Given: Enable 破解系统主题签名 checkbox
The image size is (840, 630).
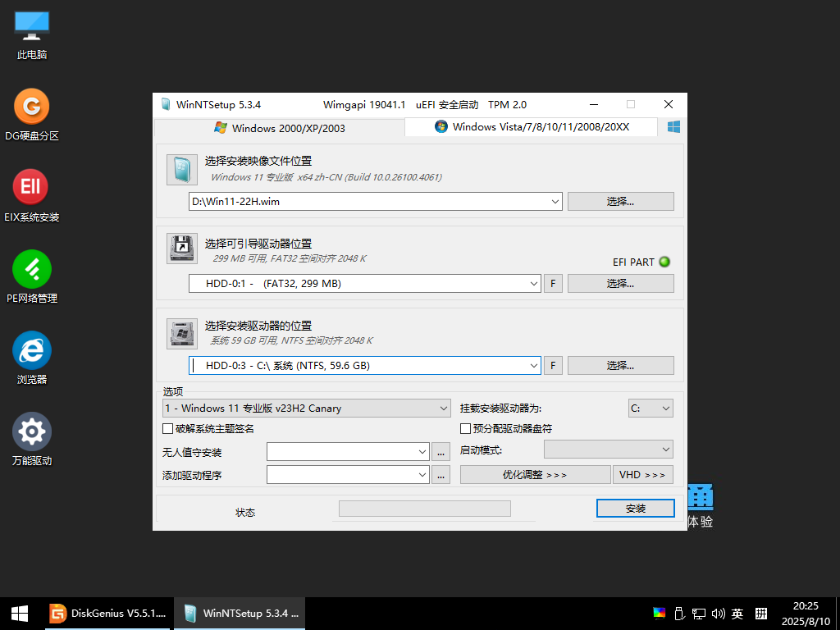Looking at the screenshot, I should click(167, 428).
